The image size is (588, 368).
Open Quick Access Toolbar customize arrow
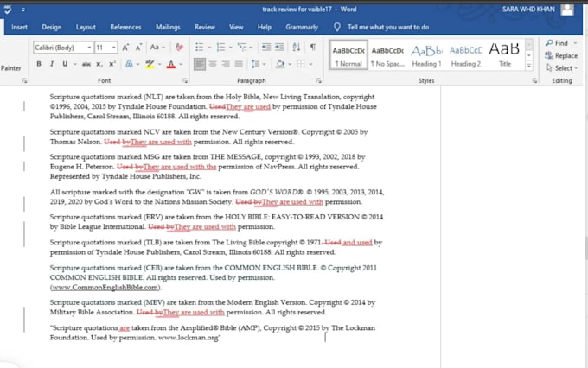coord(23,10)
